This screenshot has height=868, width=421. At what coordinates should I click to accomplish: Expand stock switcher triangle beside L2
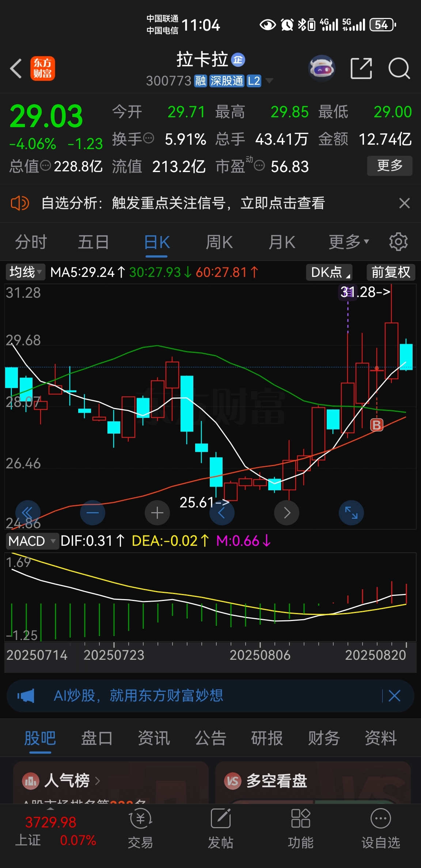coord(269,81)
